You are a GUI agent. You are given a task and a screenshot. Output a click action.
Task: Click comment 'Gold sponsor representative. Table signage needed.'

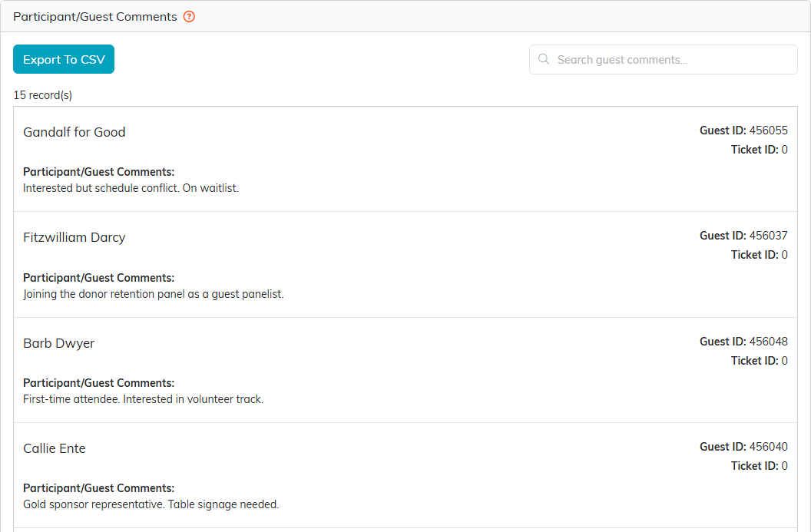point(151,504)
